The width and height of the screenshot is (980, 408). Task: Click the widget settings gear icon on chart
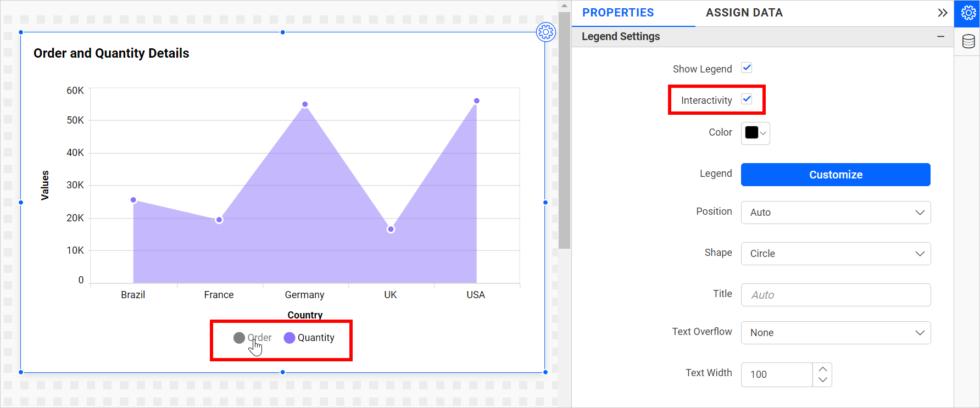(545, 32)
